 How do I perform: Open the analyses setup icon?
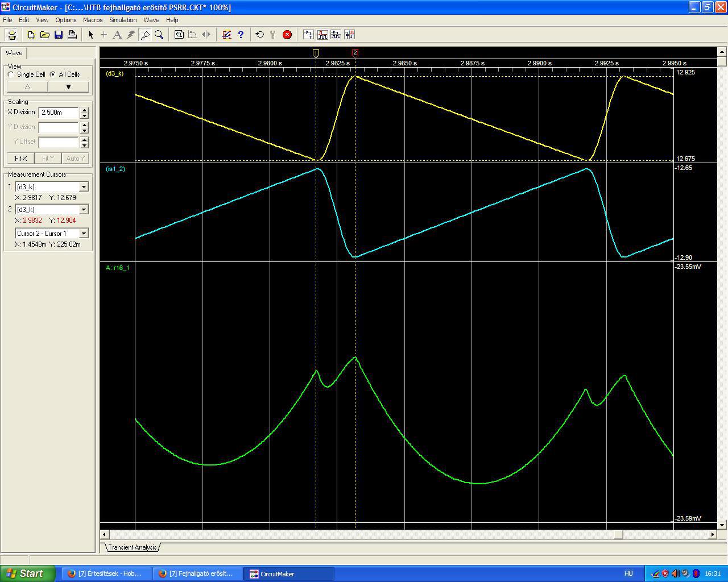coord(226,35)
